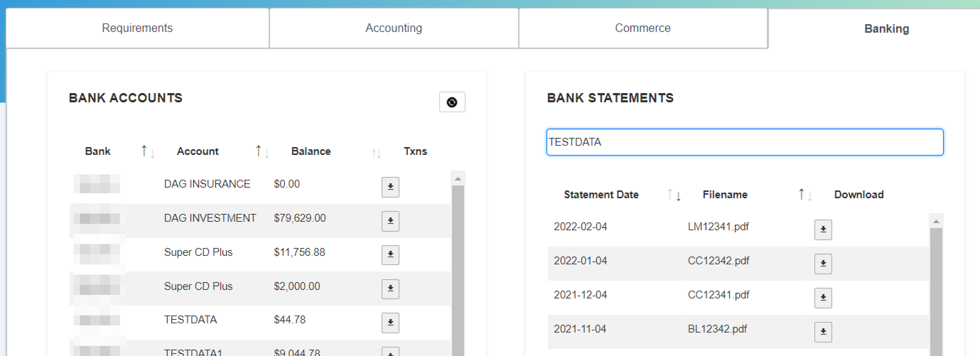Click the Bank column header
980x356 pixels.
[x=97, y=151]
